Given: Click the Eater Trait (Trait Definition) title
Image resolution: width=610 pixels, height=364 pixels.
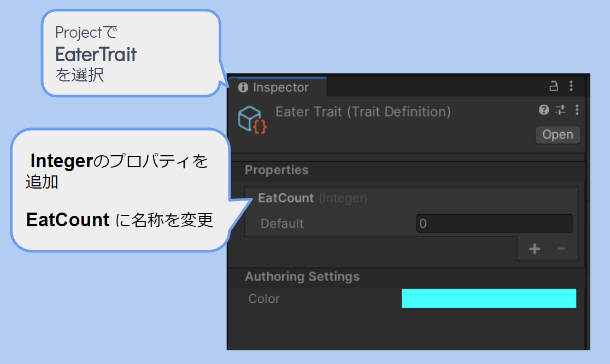Looking at the screenshot, I should tap(363, 112).
